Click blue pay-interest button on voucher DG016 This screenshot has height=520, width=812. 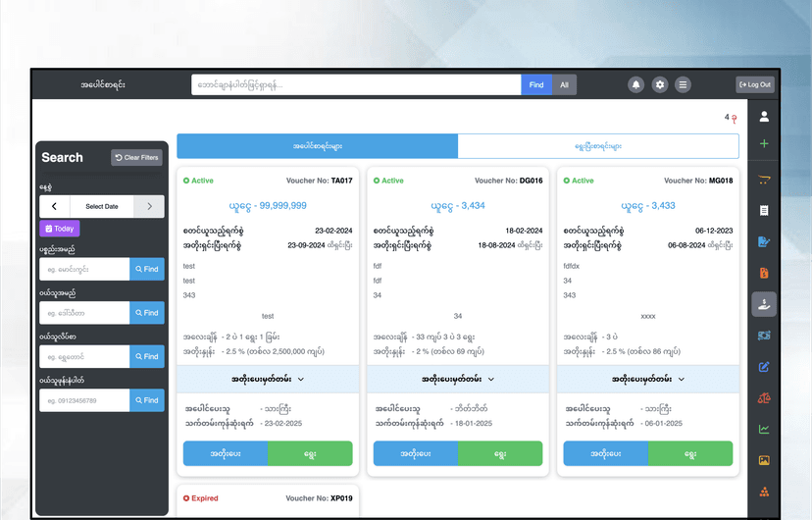click(416, 453)
